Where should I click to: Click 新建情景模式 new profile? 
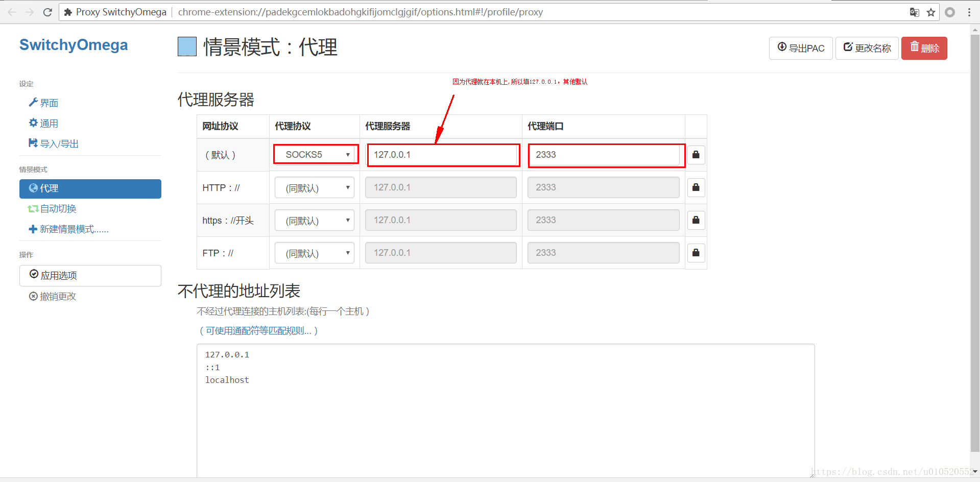[x=69, y=229]
